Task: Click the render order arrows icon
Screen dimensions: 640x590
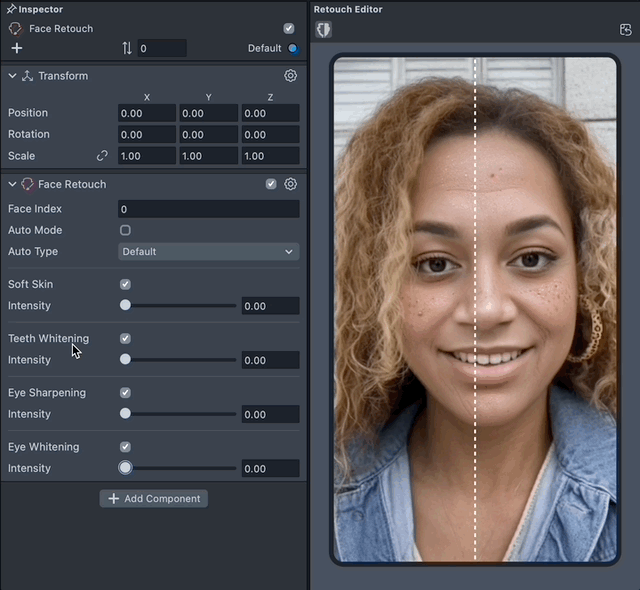Action: 127,48
